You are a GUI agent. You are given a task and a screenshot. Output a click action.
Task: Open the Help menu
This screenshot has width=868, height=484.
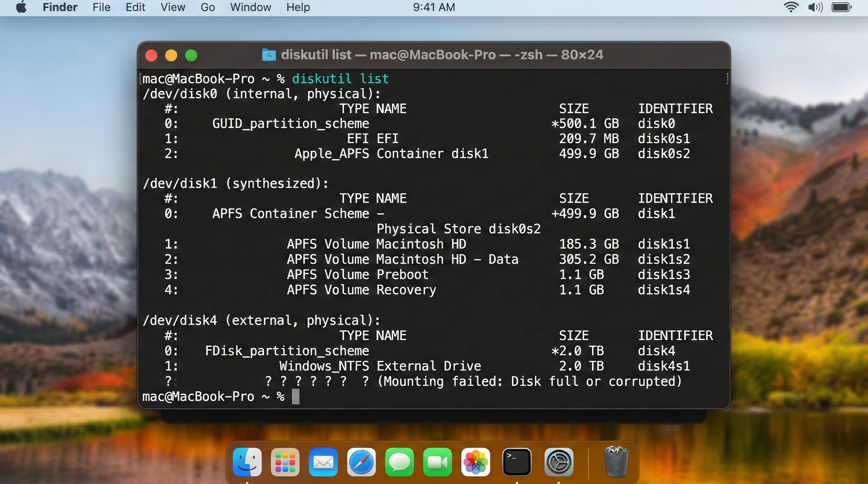point(298,7)
